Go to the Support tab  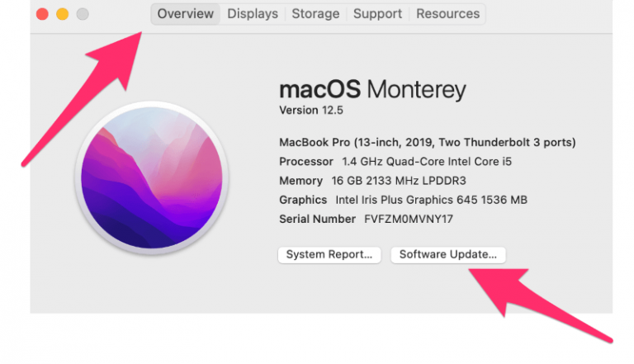click(378, 14)
